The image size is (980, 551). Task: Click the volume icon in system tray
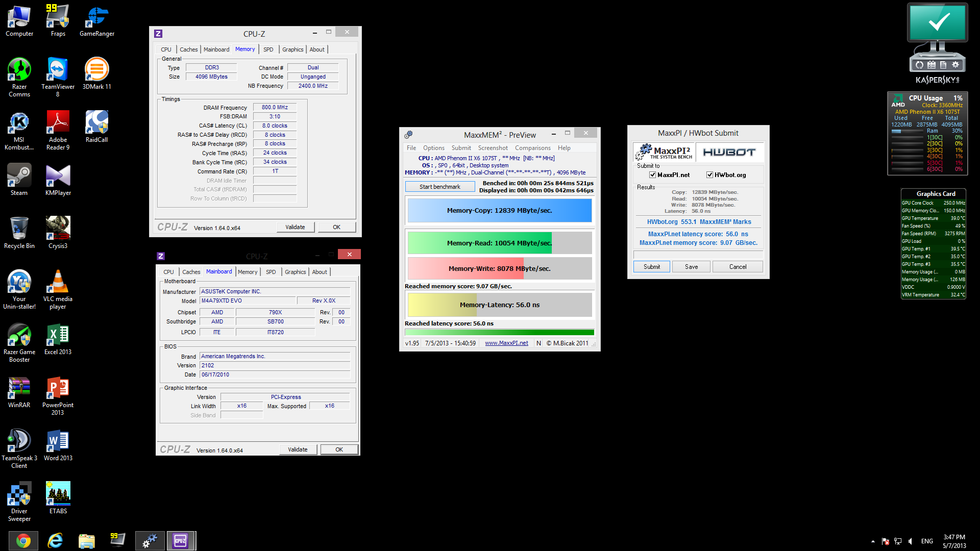tap(910, 541)
